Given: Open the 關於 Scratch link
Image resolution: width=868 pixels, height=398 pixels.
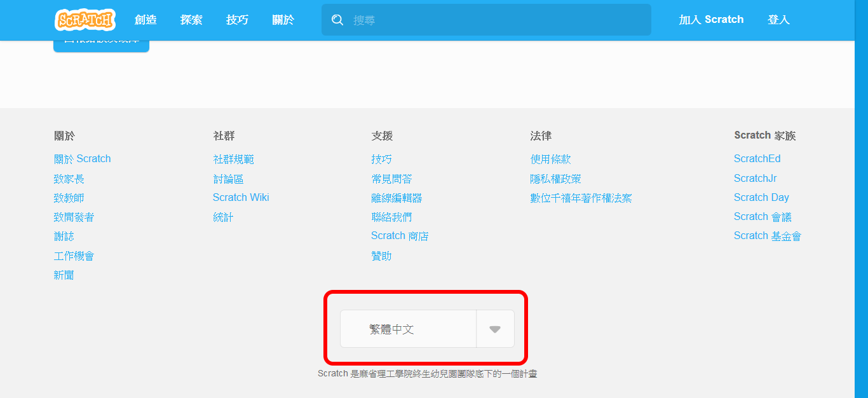Looking at the screenshot, I should pyautogui.click(x=83, y=159).
